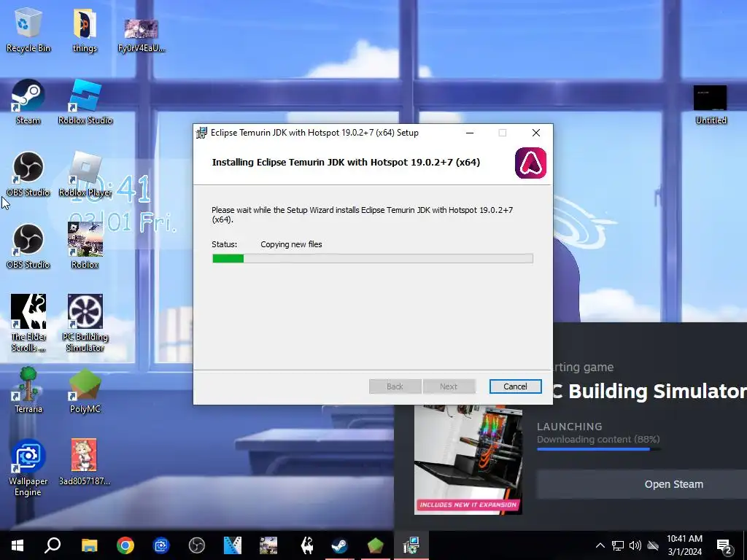Click the Adoptium logo in Setup header
747x560 pixels.
[x=531, y=163]
